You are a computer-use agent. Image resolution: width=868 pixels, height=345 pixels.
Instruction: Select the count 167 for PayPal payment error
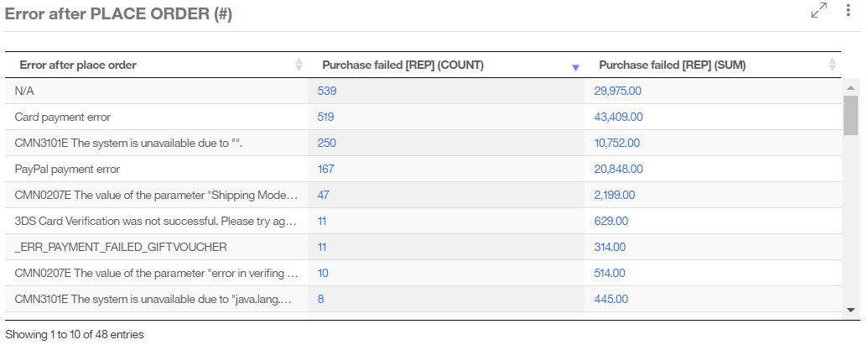click(325, 169)
